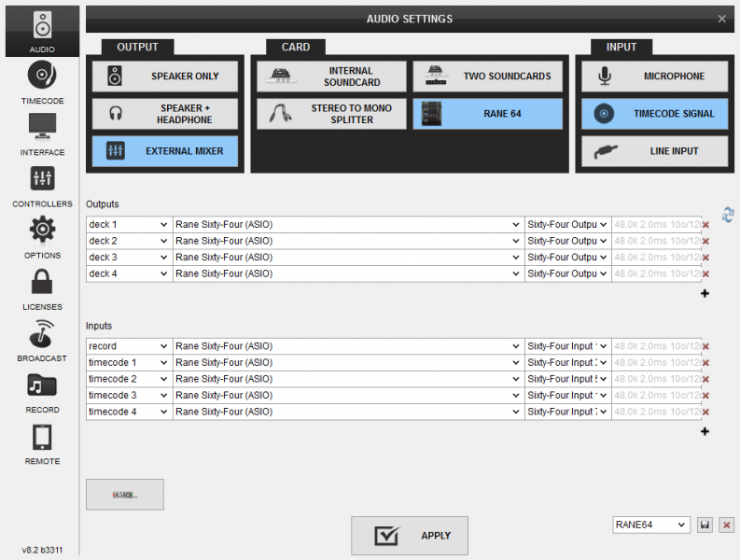The height and width of the screenshot is (560, 740).
Task: Add a new output row with plus
Action: (705, 294)
